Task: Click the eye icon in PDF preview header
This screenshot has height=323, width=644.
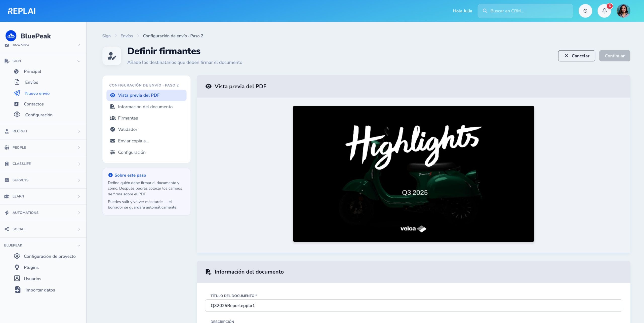Action: (x=208, y=86)
